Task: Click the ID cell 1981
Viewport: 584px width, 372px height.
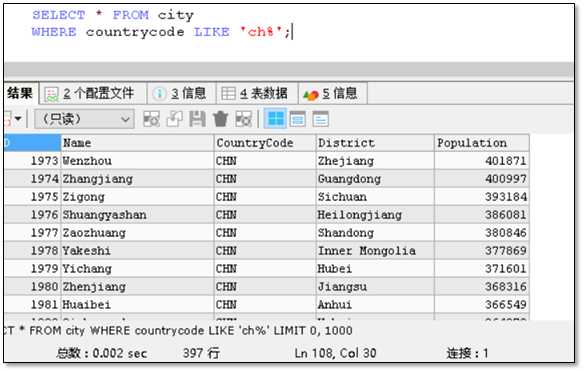Action: (32, 305)
